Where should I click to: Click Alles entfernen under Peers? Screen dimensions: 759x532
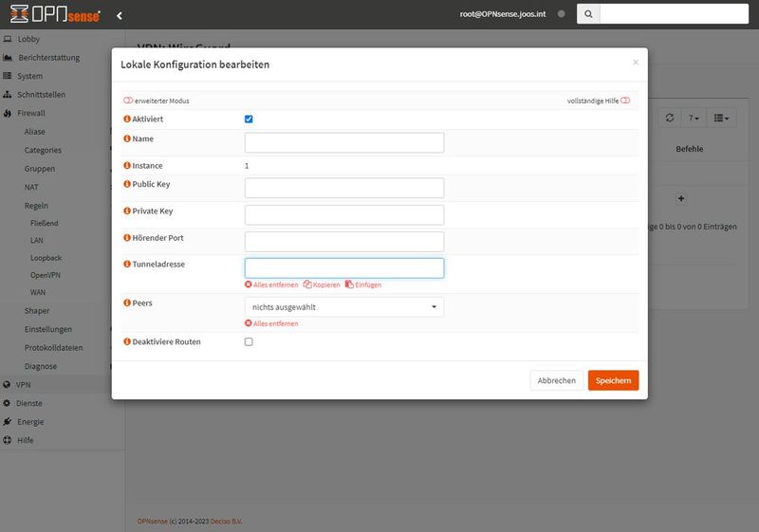271,323
